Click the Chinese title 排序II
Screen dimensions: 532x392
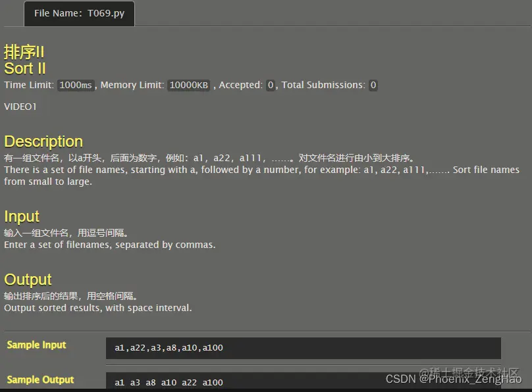tap(24, 52)
